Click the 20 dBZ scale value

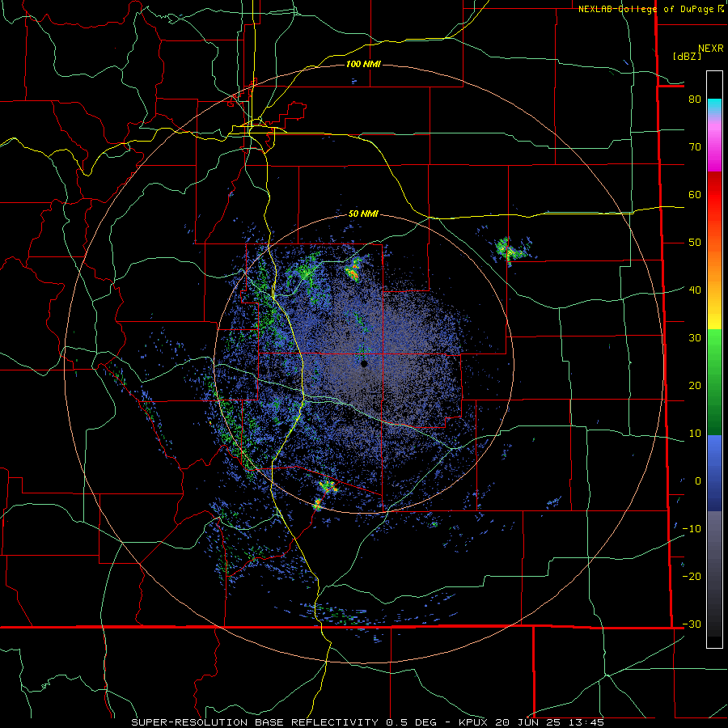[695, 386]
